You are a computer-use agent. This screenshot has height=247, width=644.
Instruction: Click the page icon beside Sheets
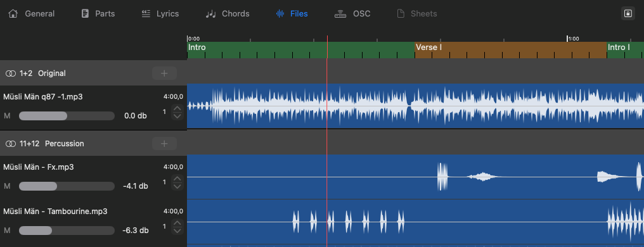401,13
